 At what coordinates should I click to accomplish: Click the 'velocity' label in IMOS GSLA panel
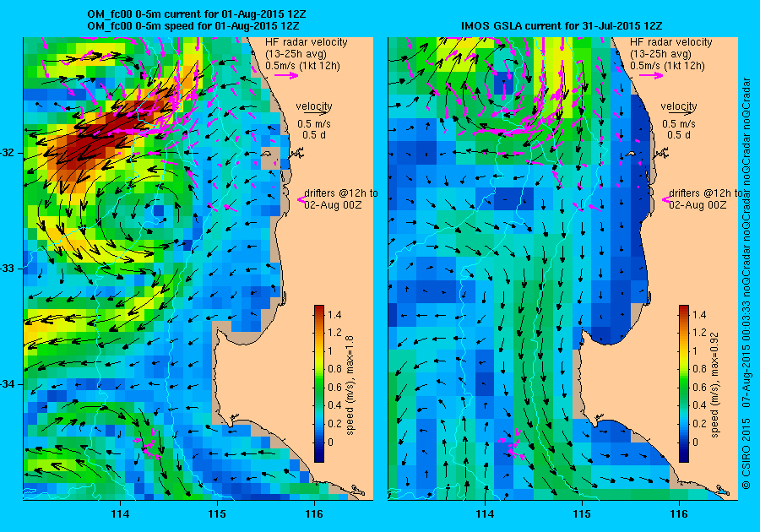(x=679, y=106)
